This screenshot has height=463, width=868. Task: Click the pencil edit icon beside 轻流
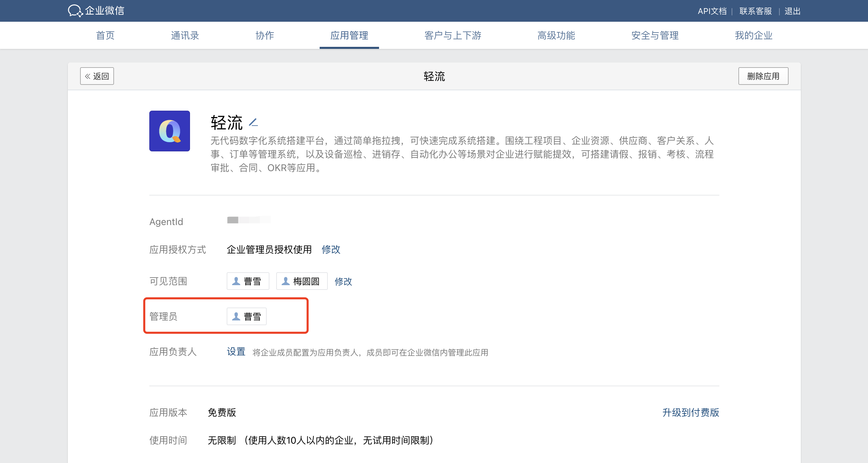pyautogui.click(x=253, y=122)
